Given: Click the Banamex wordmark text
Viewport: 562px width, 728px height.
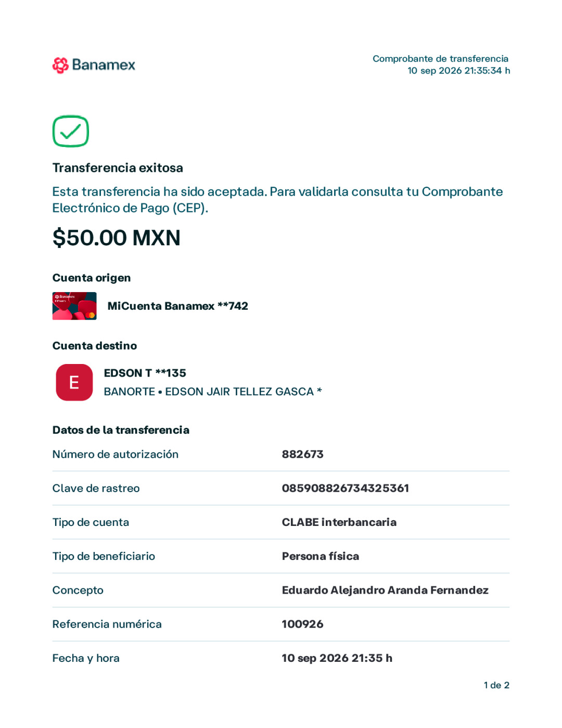Looking at the screenshot, I should pos(104,65).
